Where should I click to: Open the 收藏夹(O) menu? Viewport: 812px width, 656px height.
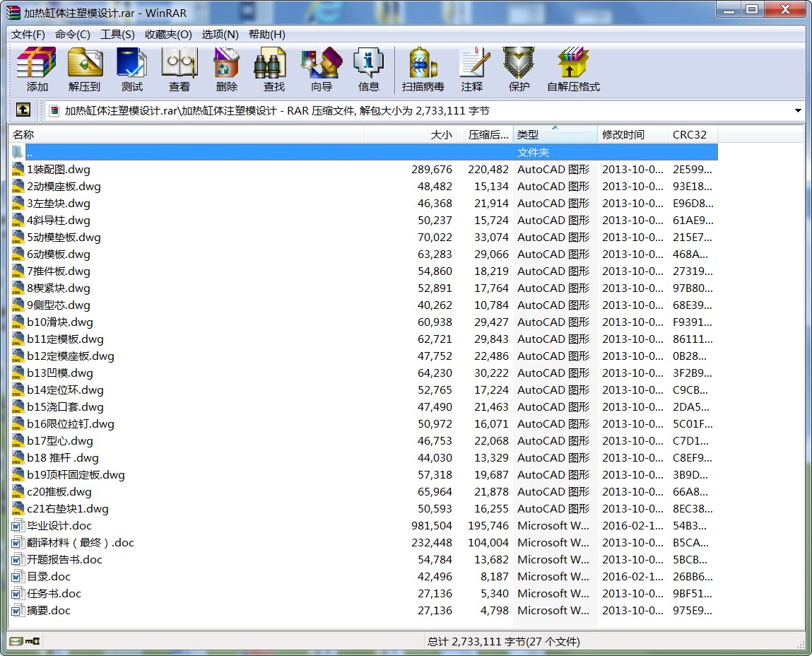(x=168, y=35)
